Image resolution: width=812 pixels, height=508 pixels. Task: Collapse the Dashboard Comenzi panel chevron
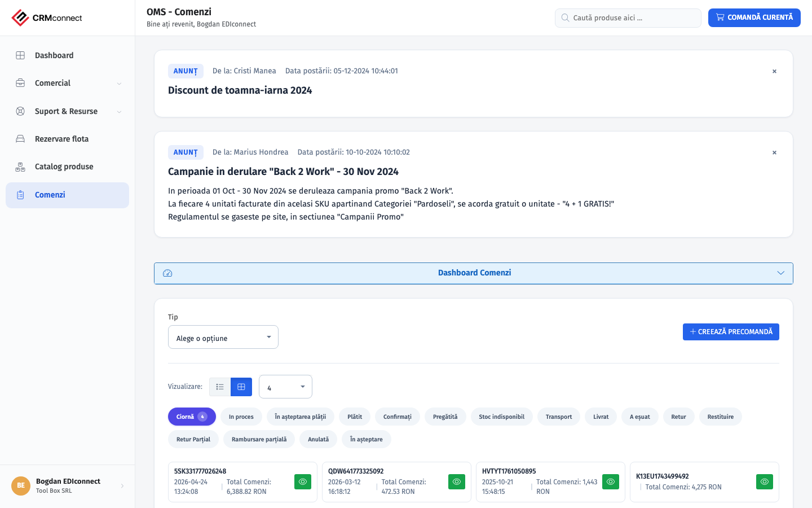coord(780,273)
